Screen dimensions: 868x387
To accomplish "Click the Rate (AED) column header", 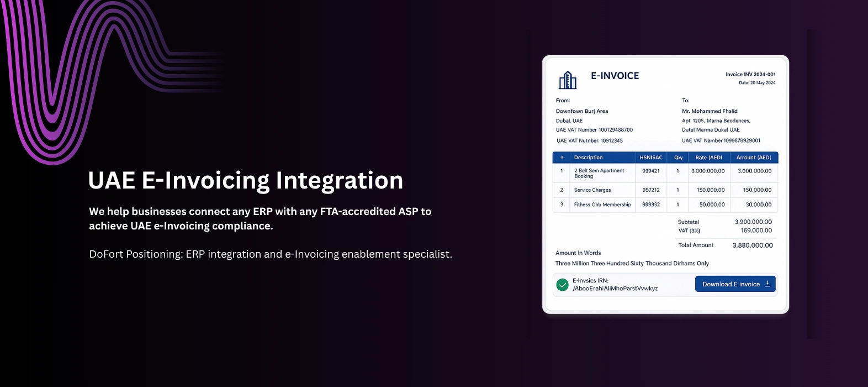I will tap(708, 158).
